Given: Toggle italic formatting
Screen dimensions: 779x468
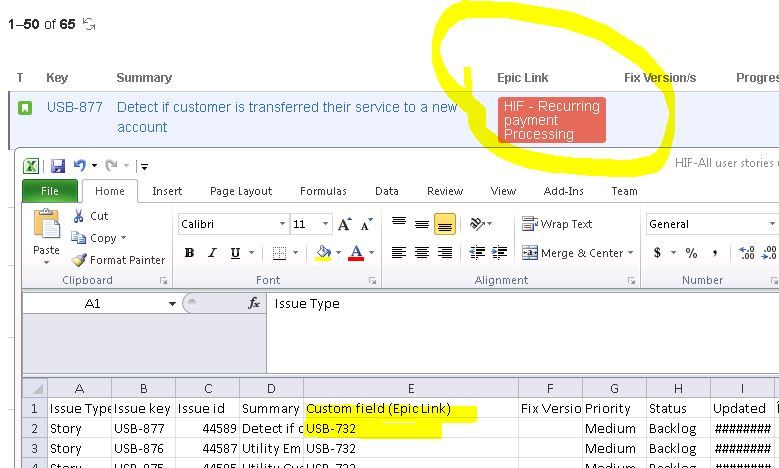Looking at the screenshot, I should (212, 253).
